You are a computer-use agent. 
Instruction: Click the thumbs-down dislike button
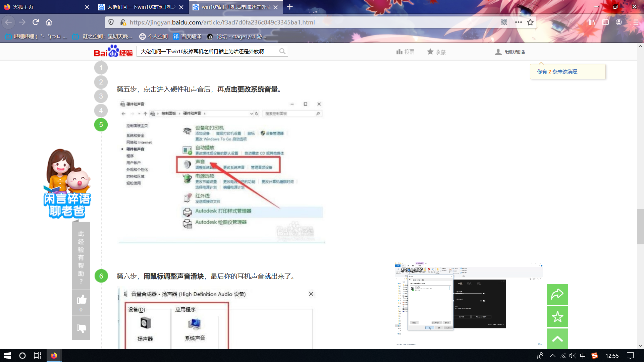pos(81,328)
